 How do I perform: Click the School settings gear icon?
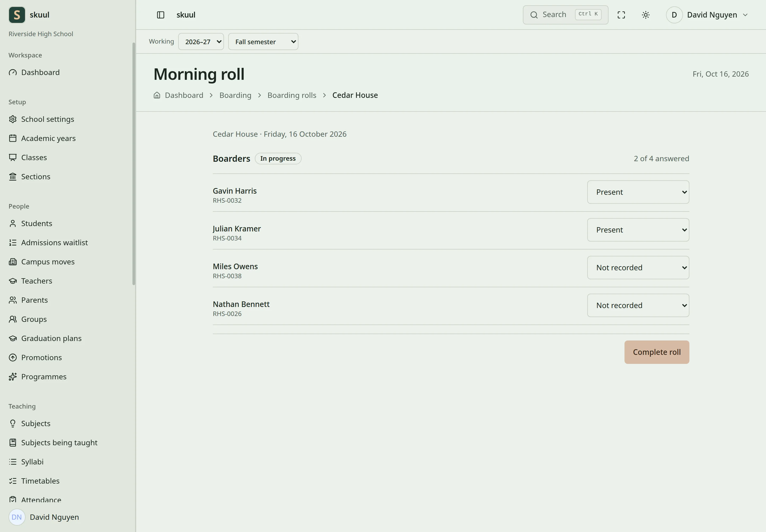(13, 119)
